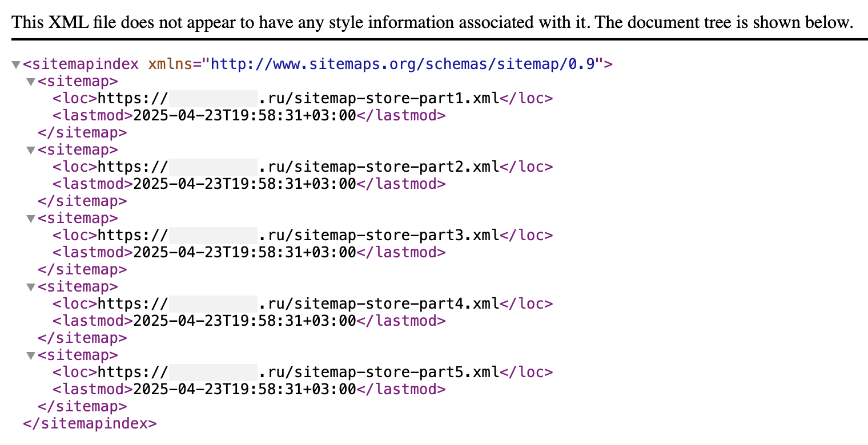This screenshot has width=868, height=445.
Task: Collapse the fourth sitemap node (part4)
Action: pos(31,288)
